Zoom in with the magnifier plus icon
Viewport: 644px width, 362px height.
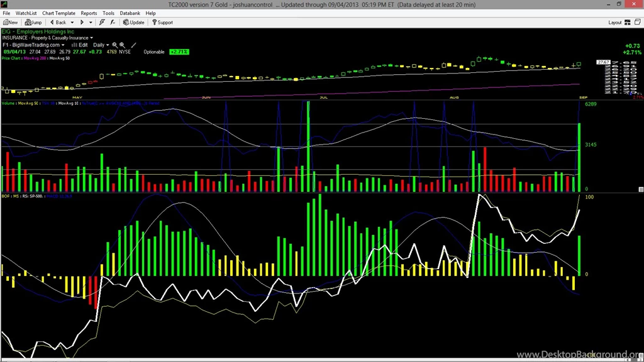click(x=115, y=45)
